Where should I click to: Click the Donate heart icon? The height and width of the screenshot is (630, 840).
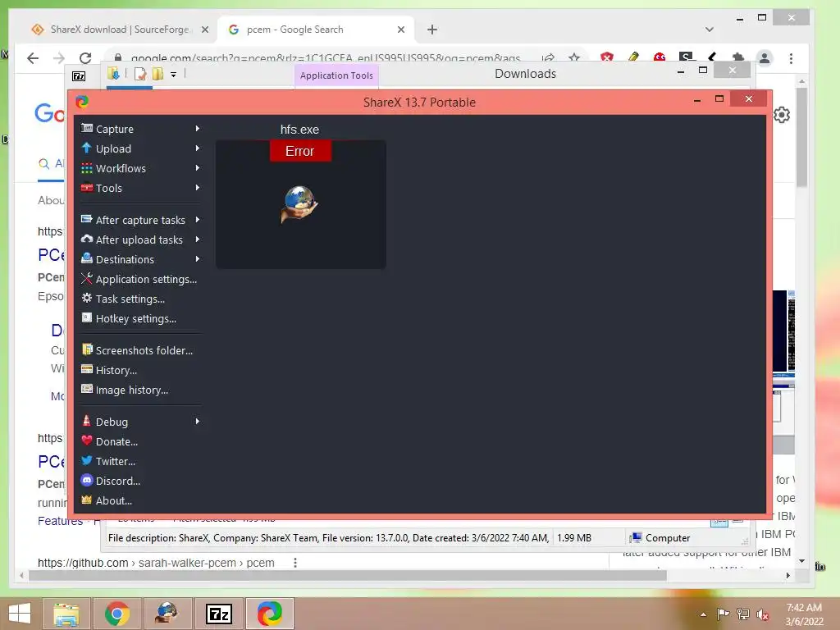[86, 441]
